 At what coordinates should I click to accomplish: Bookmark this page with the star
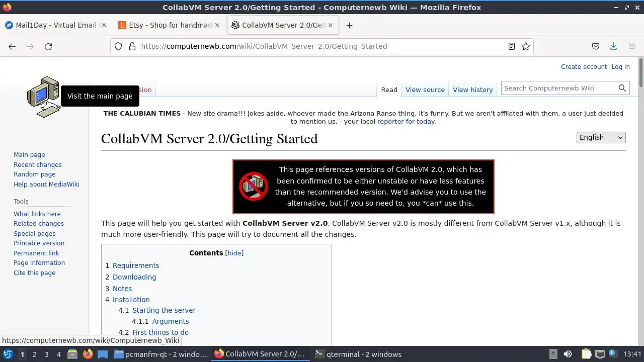[526, 46]
